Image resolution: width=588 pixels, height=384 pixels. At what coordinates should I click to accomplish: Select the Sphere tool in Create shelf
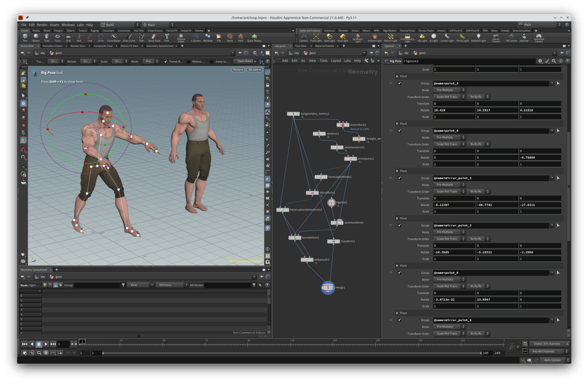pos(36,37)
